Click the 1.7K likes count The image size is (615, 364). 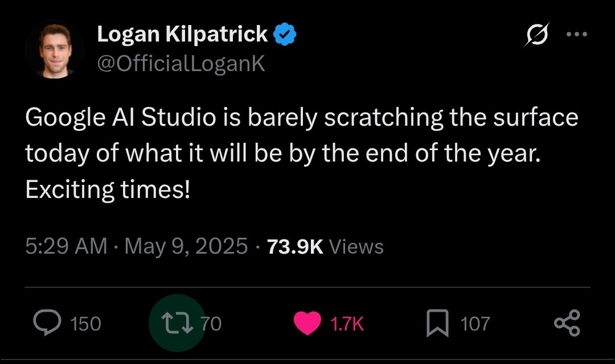click(347, 324)
